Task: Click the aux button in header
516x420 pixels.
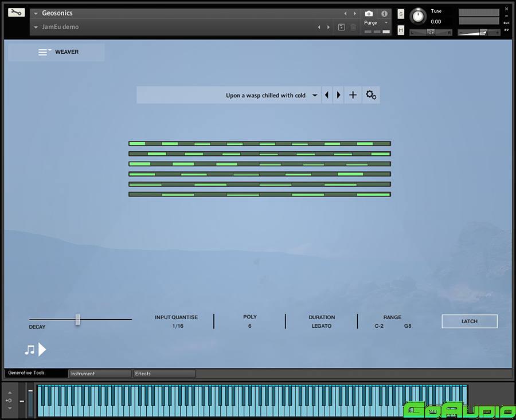Action: pyautogui.click(x=506, y=23)
